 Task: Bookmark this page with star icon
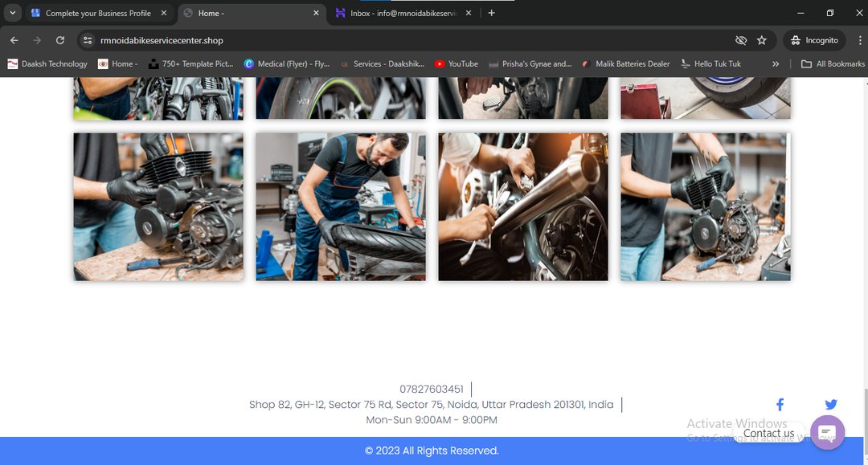coord(761,40)
